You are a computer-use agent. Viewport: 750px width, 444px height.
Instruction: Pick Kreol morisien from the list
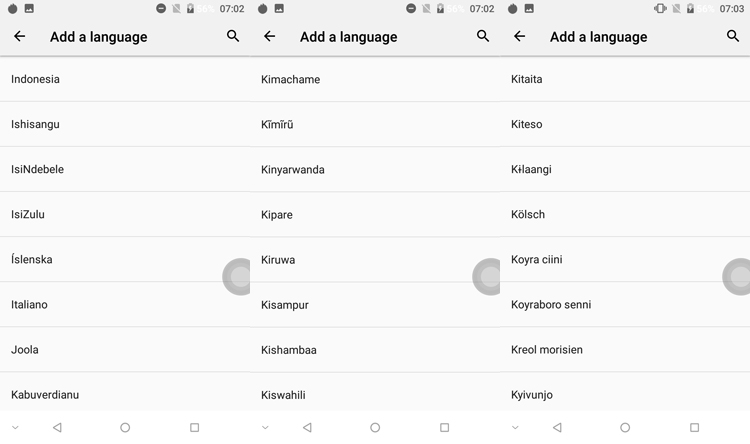[x=625, y=349]
